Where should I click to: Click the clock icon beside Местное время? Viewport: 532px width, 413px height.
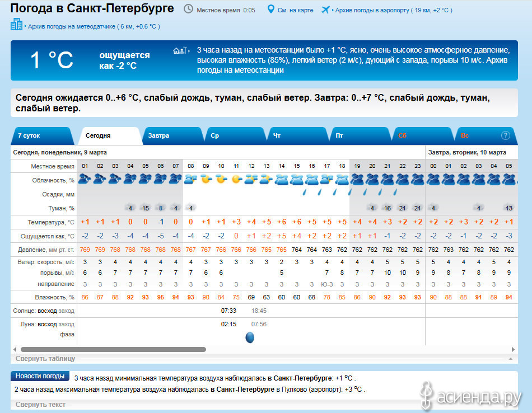tap(188, 10)
